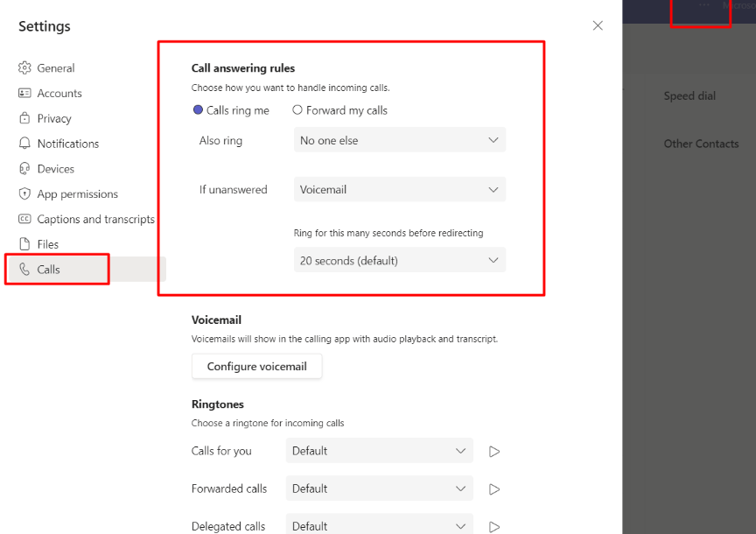Screen dimensions: 756x534
Task: Open General settings gear icon
Action: (24, 68)
